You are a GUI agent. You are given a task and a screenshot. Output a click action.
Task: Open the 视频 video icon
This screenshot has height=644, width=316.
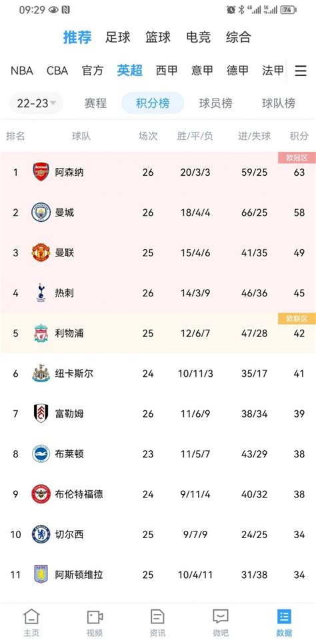pyautogui.click(x=95, y=617)
